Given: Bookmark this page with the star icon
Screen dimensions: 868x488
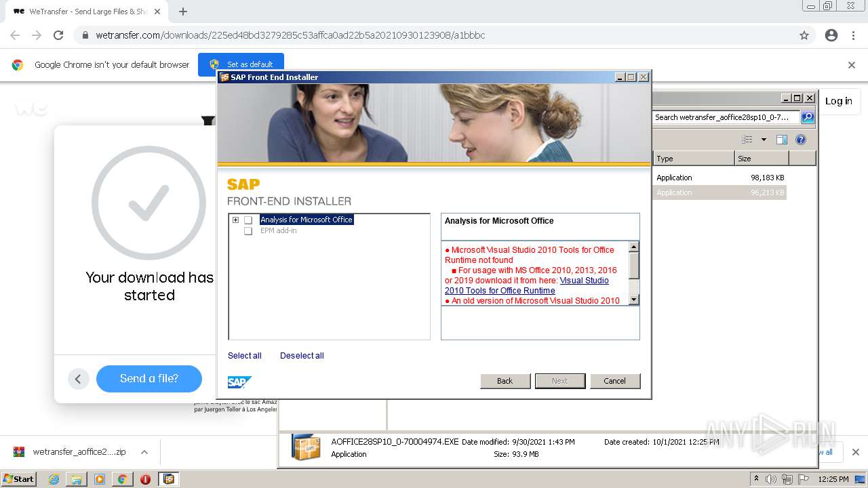Looking at the screenshot, I should (x=804, y=35).
